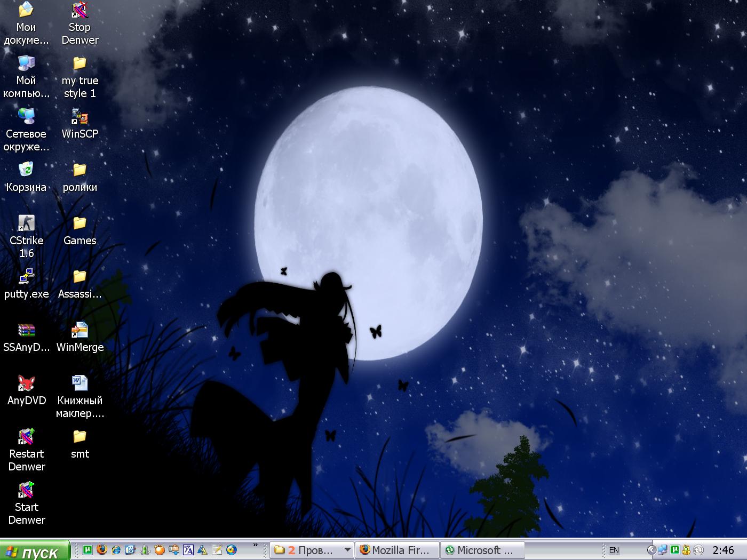747x560 pixels.
Task: Launch Internet Explorer from Quick Launch
Action: pos(116,550)
